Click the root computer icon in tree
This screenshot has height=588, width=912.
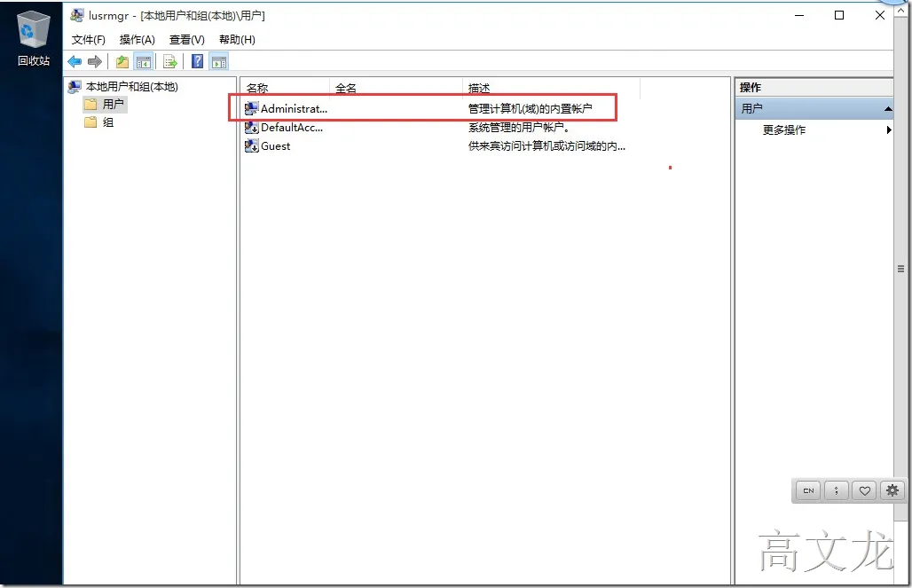coord(75,87)
